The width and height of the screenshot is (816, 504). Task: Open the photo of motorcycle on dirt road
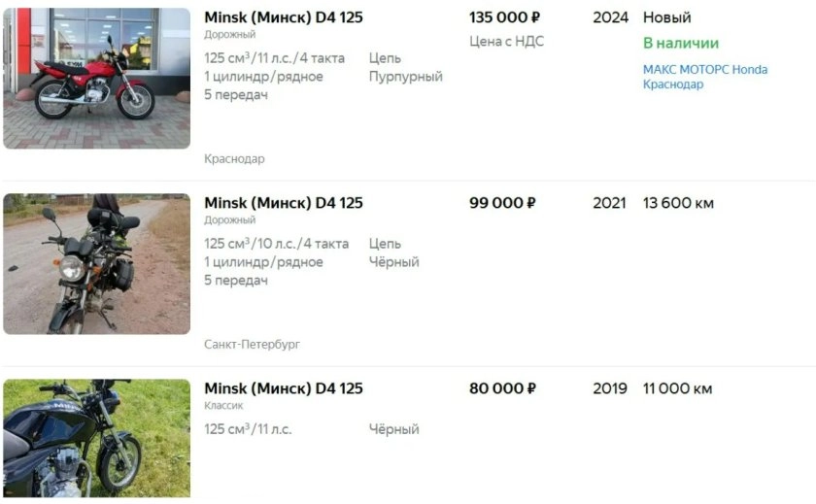96,263
